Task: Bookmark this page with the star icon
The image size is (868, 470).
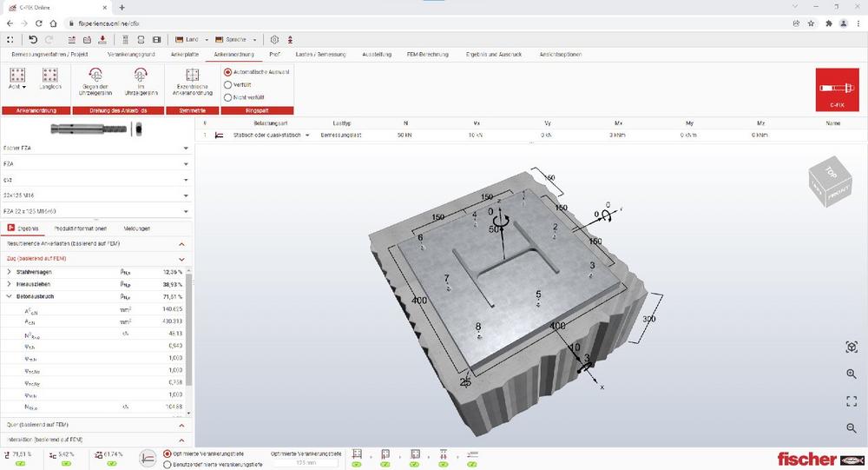Action: (x=811, y=23)
